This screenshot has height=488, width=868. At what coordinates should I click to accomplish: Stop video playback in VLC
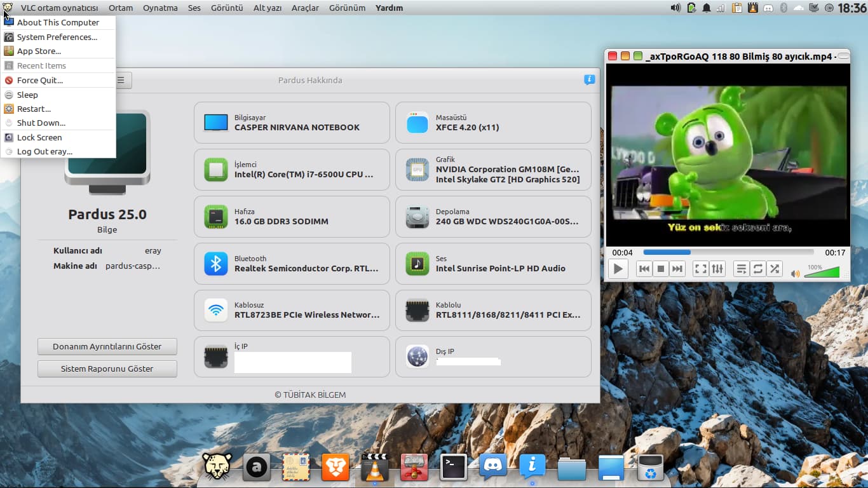tap(661, 269)
